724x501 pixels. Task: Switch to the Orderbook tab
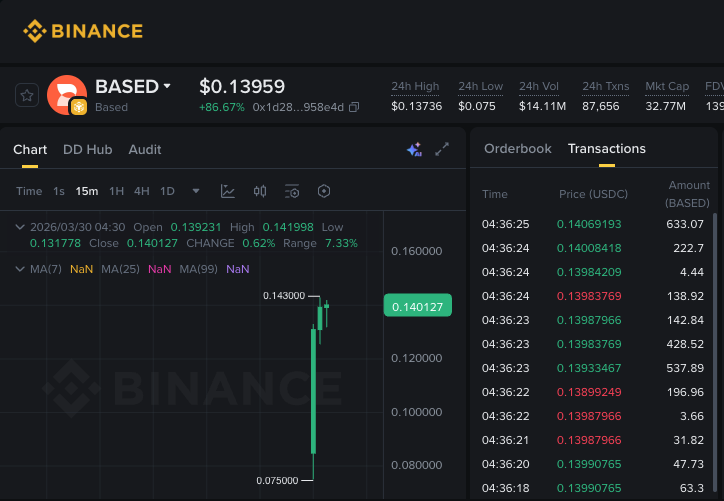click(x=518, y=149)
